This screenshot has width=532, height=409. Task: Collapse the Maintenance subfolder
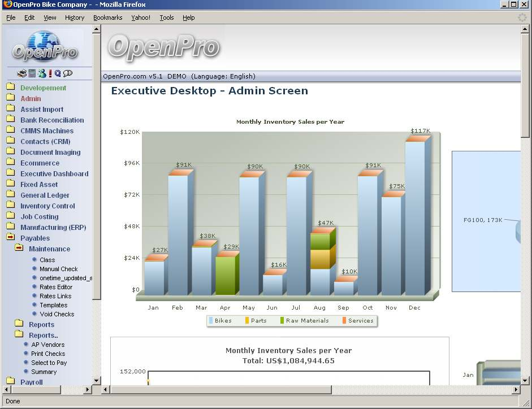coord(19,249)
